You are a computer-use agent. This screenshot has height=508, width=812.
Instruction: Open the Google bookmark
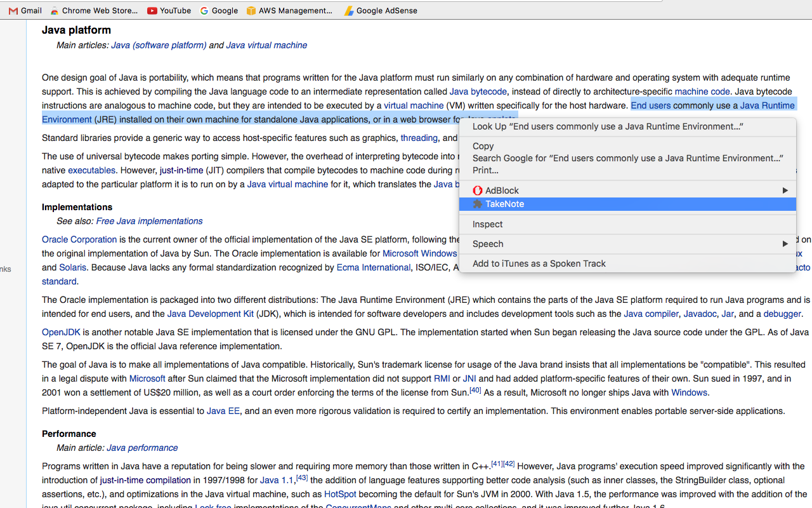(219, 10)
